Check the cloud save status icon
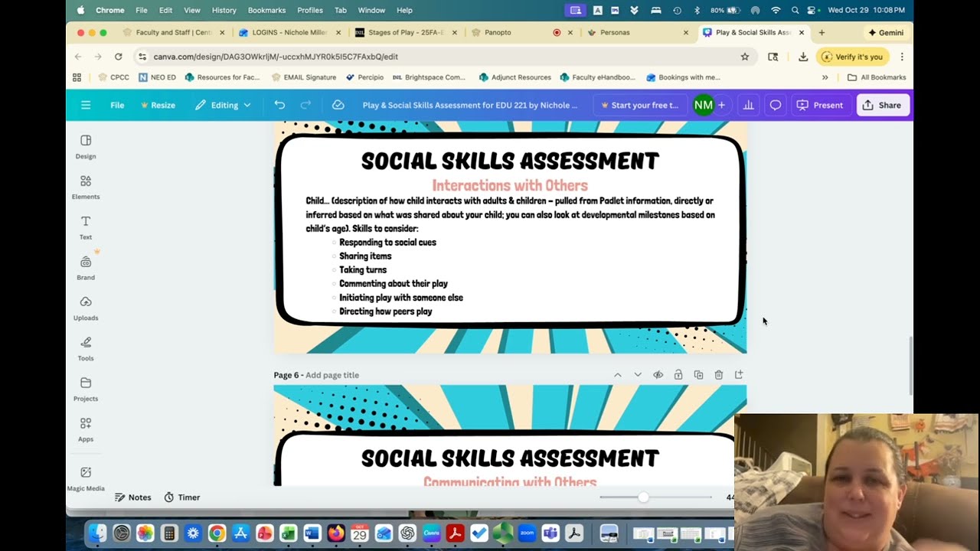This screenshot has height=551, width=980. (338, 105)
